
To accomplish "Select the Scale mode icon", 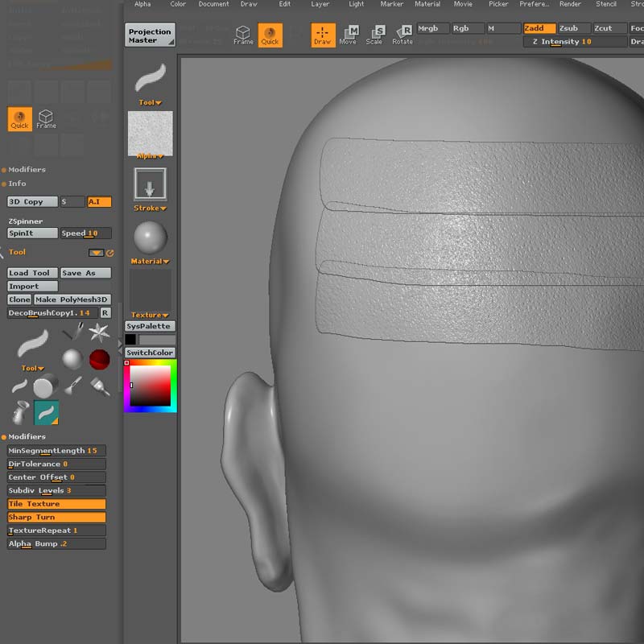I will tap(374, 35).
